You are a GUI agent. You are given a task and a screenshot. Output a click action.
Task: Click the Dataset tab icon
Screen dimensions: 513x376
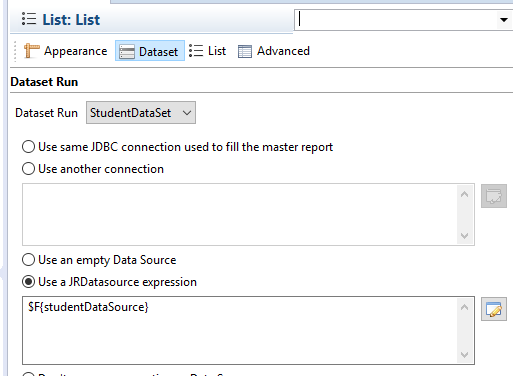[127, 51]
